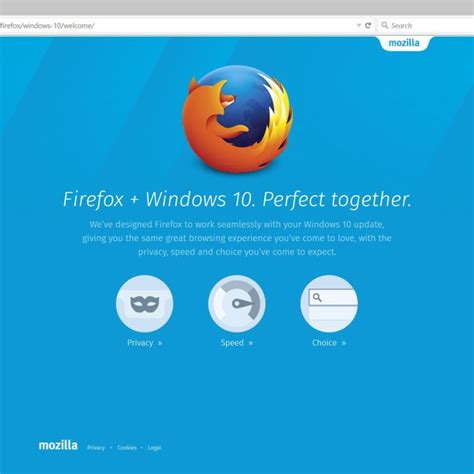Viewport: 474px width, 474px height.
Task: Click the description paragraph about Windows 10 update
Action: (237, 238)
